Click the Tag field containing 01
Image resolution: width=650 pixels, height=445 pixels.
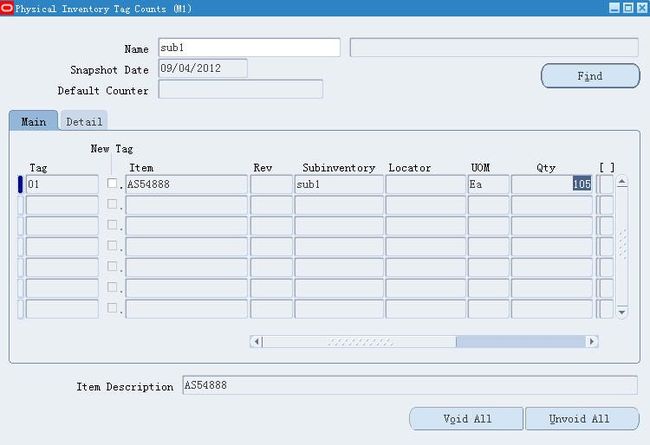(x=62, y=184)
